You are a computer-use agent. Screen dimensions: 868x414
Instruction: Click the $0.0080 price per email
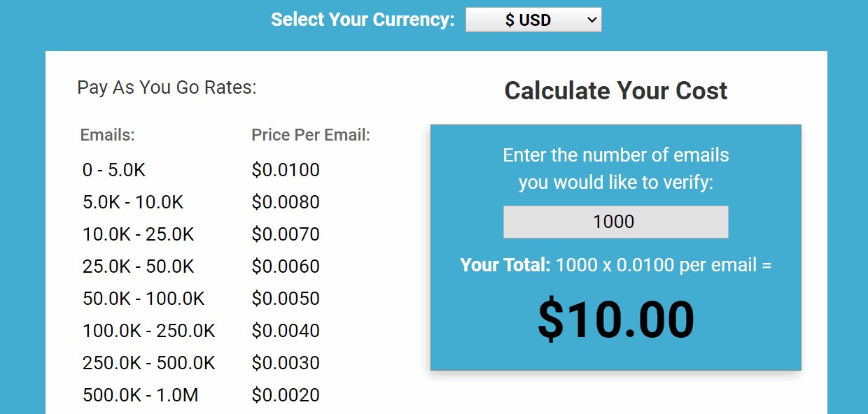coord(286,202)
